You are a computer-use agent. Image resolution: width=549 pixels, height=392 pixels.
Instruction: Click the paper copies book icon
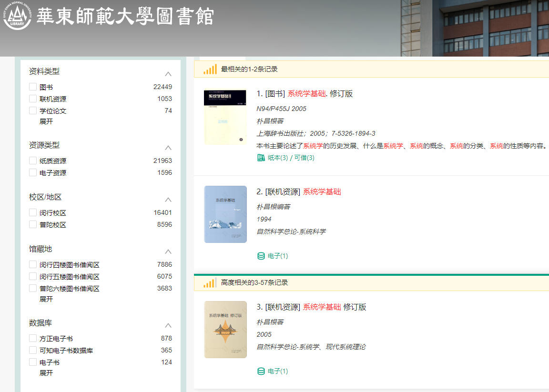[261, 158]
